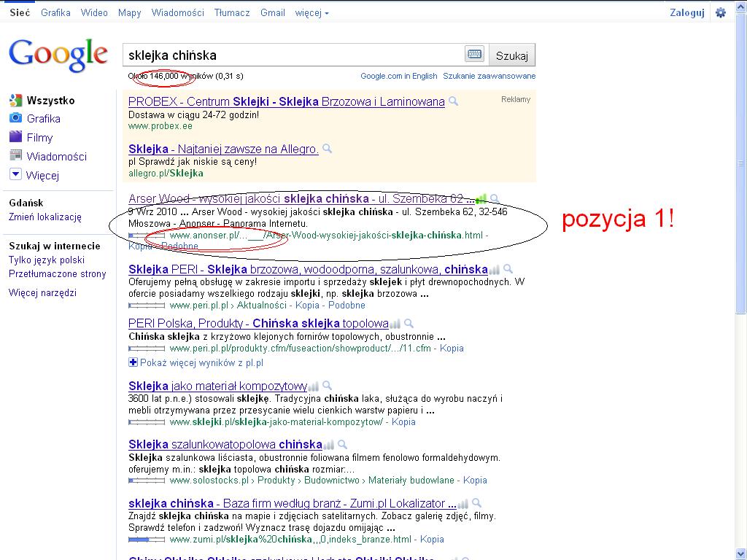The height and width of the screenshot is (560, 747).
Task: Open the settings gear icon
Action: [x=720, y=13]
